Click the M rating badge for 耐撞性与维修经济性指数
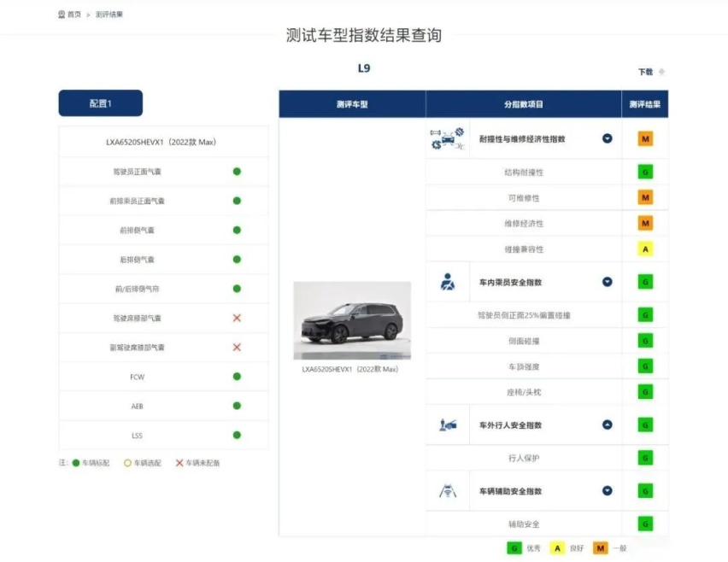The image size is (728, 562). [x=645, y=138]
